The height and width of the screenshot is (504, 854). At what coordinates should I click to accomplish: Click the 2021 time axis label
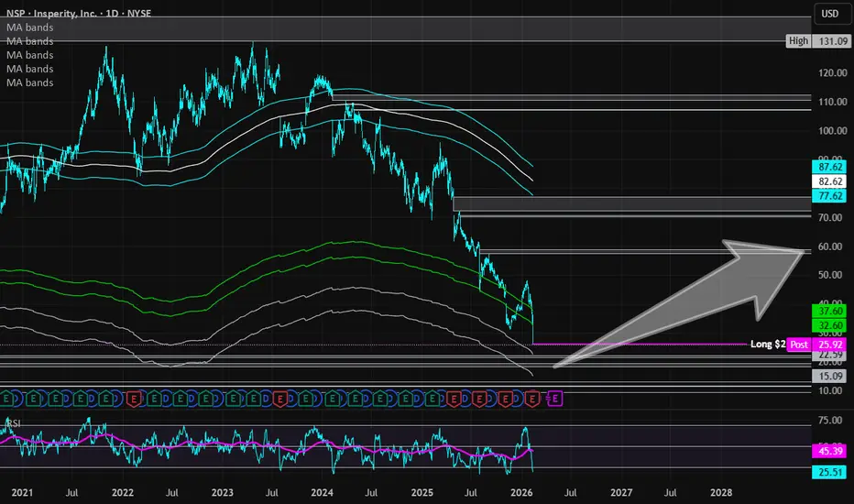click(x=22, y=493)
